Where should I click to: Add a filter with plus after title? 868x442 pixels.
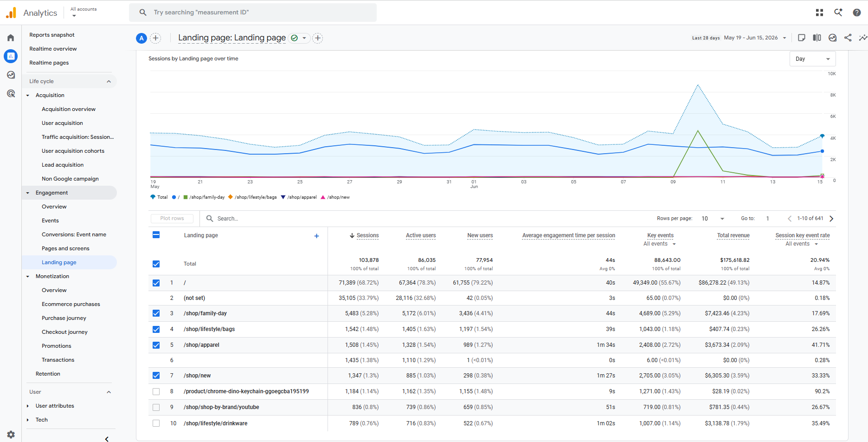(318, 38)
